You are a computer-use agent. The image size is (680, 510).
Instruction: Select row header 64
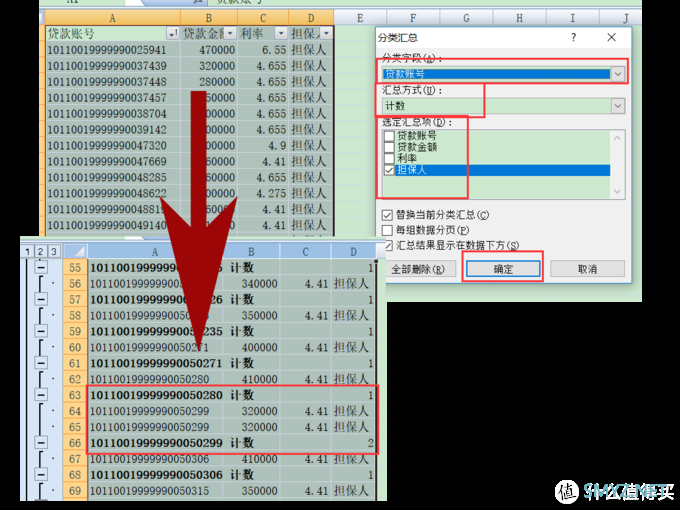(x=75, y=411)
